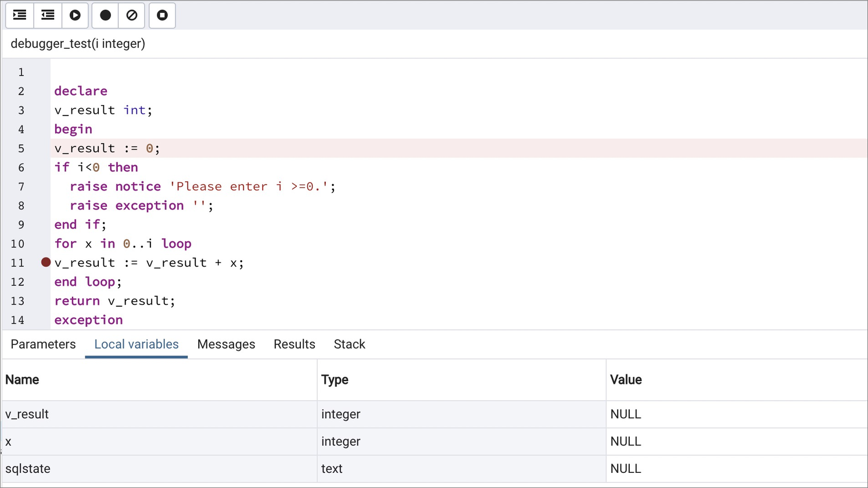Select the Local variables tab
This screenshot has height=488, width=868.
(136, 344)
